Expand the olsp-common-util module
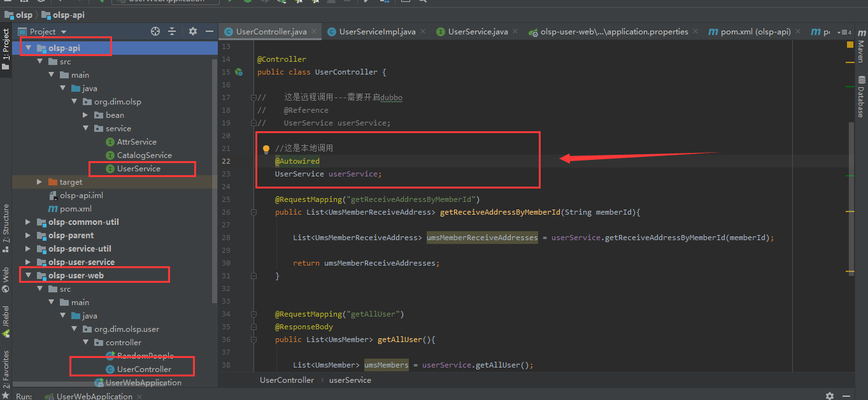 click(x=27, y=222)
